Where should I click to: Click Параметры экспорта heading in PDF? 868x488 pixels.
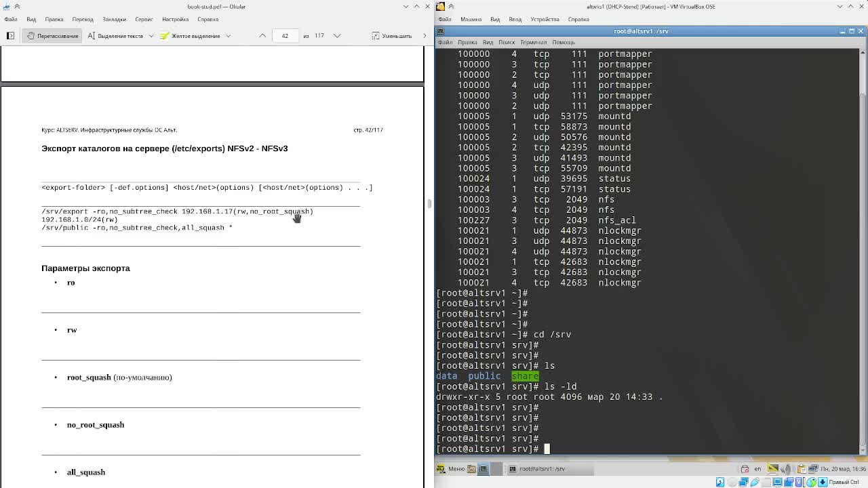85,268
